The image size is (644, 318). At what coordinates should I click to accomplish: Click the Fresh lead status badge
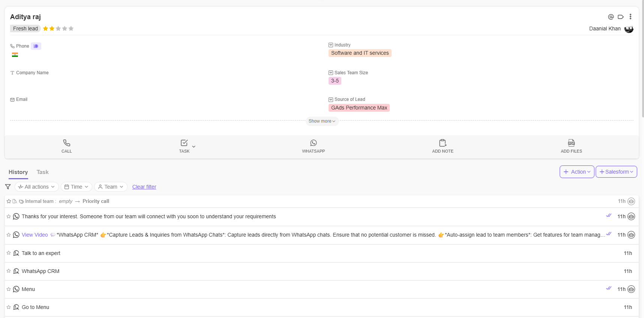[x=26, y=28]
